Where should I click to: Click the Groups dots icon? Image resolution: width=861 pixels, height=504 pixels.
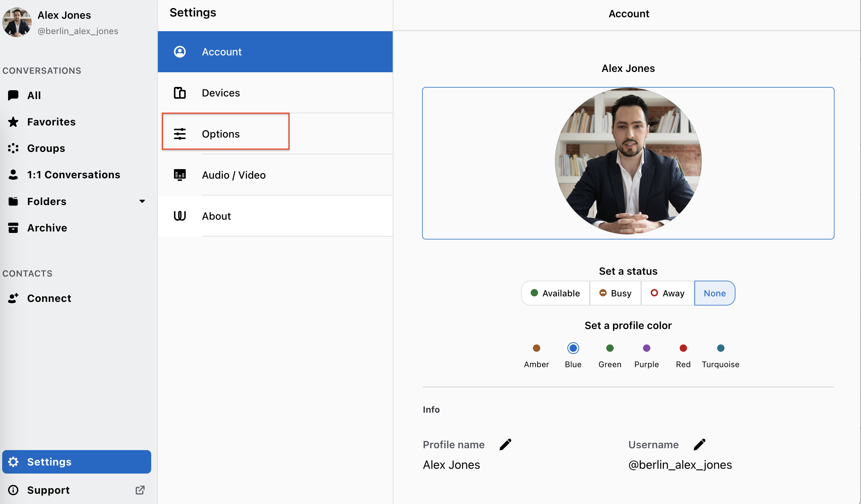[13, 148]
